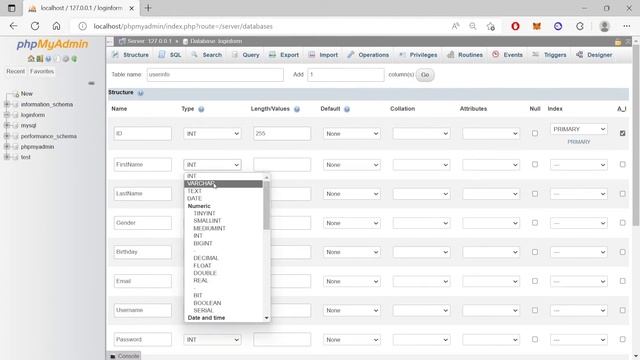This screenshot has width=640, height=360.
Task: Open the Read aloud icon
Action: pyautogui.click(x=456, y=26)
